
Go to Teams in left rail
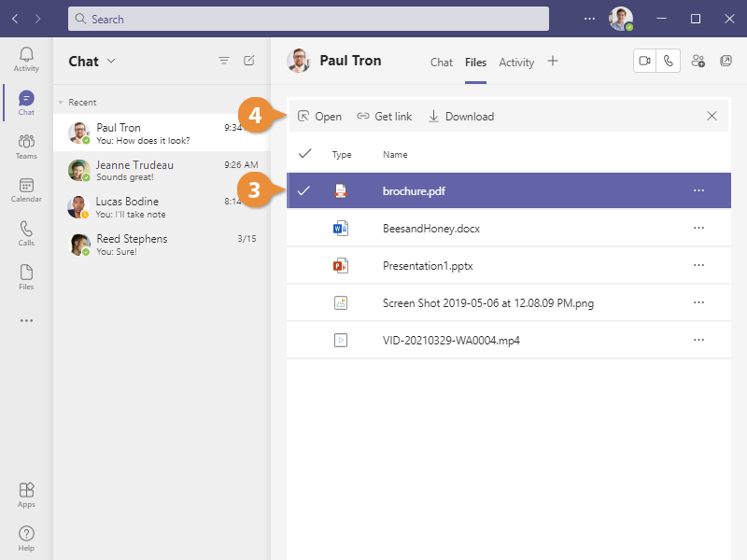(26, 147)
